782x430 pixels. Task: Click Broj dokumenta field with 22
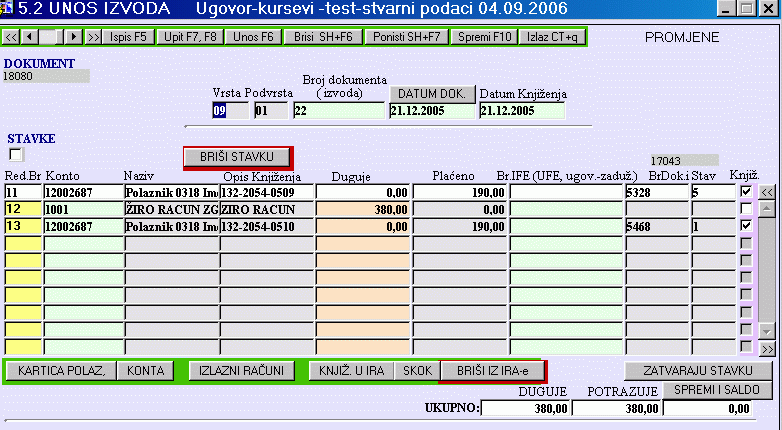tap(339, 111)
